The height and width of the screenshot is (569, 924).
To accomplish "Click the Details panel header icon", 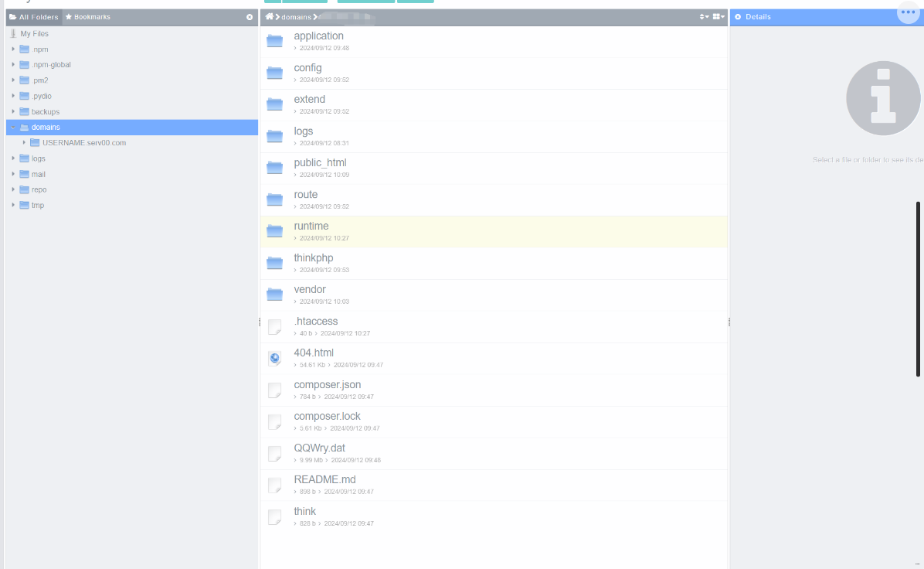I will [x=738, y=17].
